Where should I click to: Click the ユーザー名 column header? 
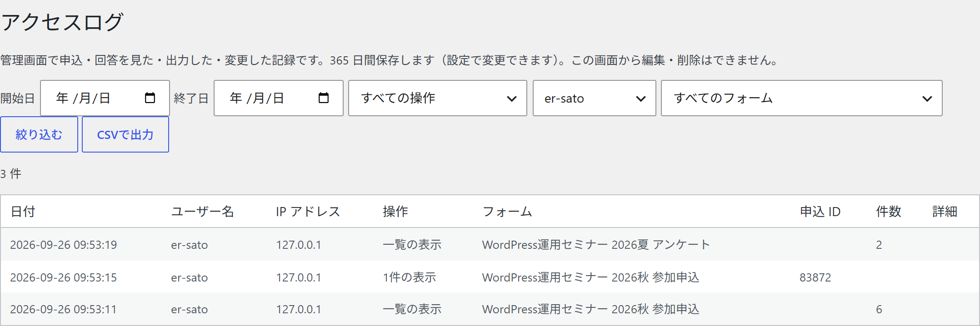(x=202, y=212)
